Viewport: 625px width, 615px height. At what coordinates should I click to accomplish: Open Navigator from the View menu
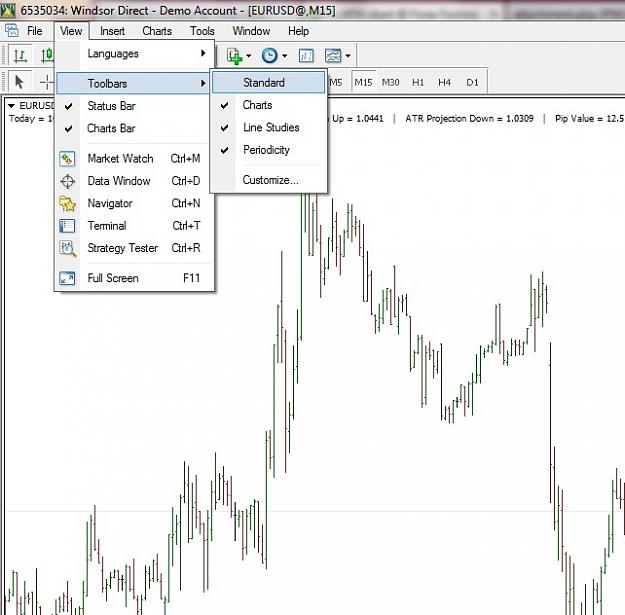[134, 203]
